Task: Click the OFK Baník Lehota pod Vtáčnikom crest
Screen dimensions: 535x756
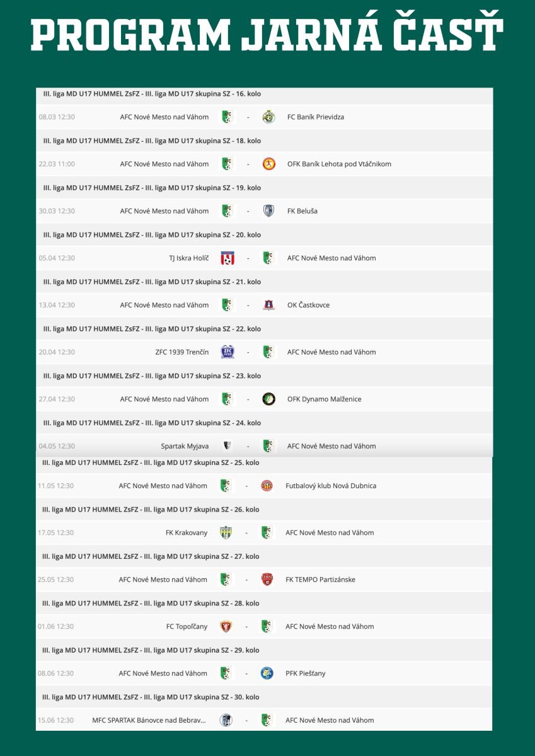Action: 269,164
